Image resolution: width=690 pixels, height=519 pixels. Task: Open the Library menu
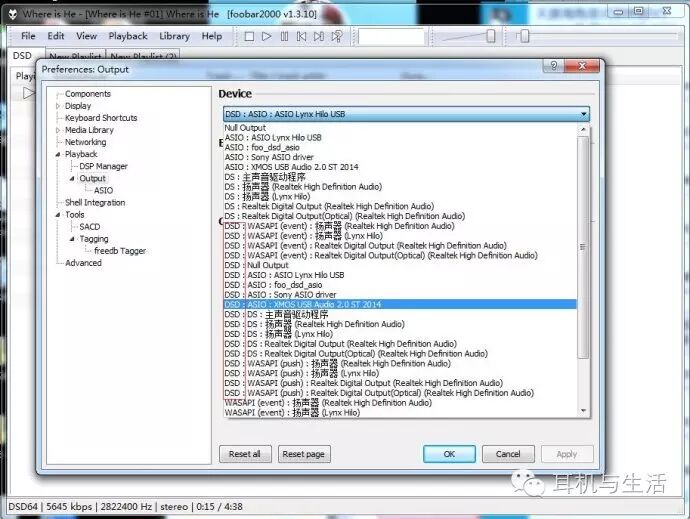(174, 36)
